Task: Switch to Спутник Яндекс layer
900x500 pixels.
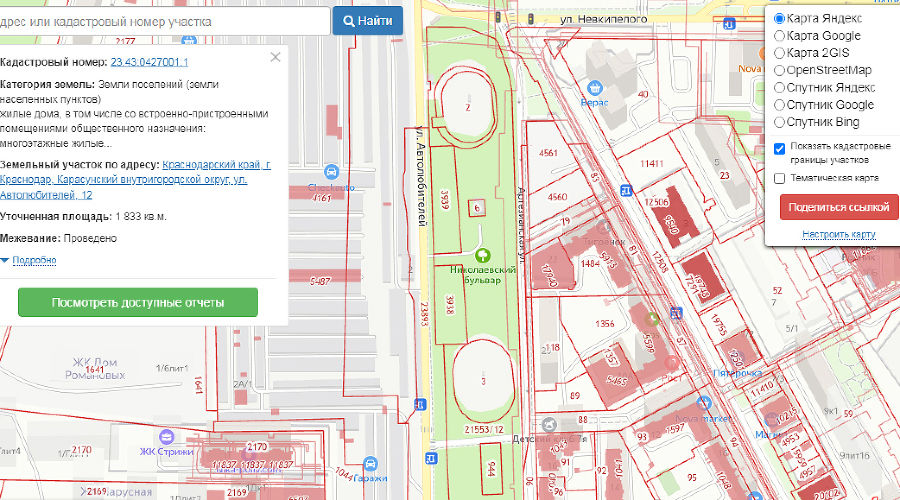Action: (781, 88)
